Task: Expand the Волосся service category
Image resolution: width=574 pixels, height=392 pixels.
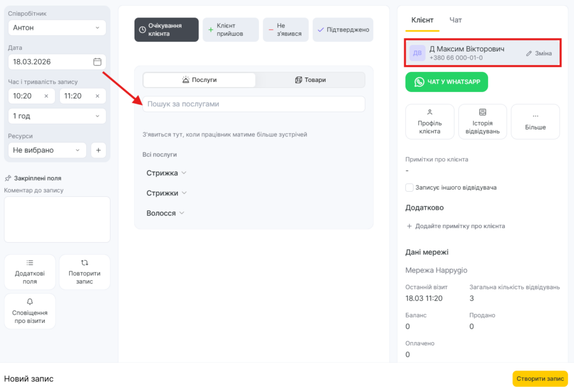Action: (x=165, y=213)
